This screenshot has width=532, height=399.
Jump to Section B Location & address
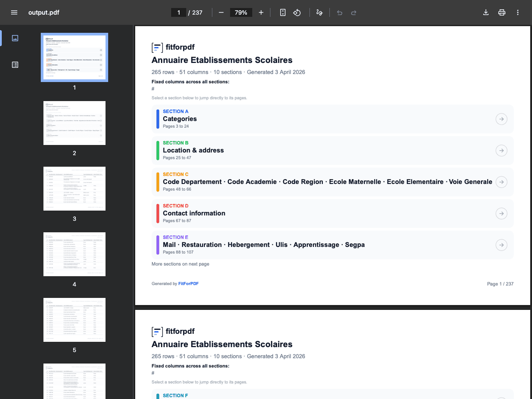pos(193,150)
